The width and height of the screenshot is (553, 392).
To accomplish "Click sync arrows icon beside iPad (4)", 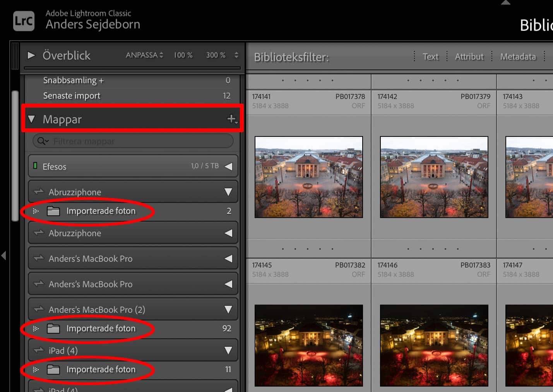I will (x=39, y=350).
